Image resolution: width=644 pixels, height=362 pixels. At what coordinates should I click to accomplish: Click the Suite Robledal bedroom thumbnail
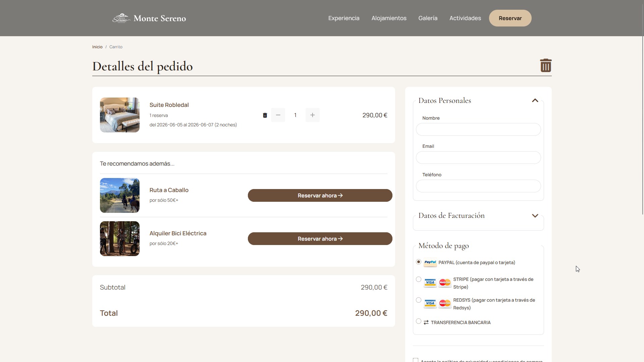point(120,115)
